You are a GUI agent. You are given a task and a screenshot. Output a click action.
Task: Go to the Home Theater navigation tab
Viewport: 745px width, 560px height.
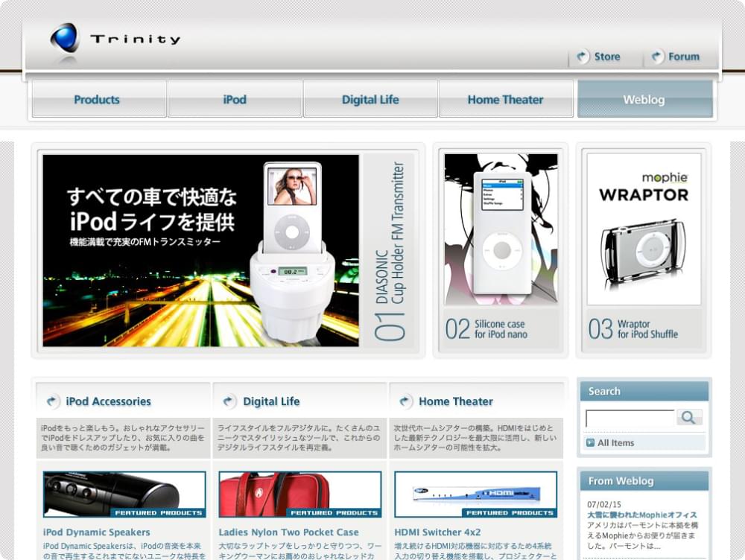pos(505,100)
